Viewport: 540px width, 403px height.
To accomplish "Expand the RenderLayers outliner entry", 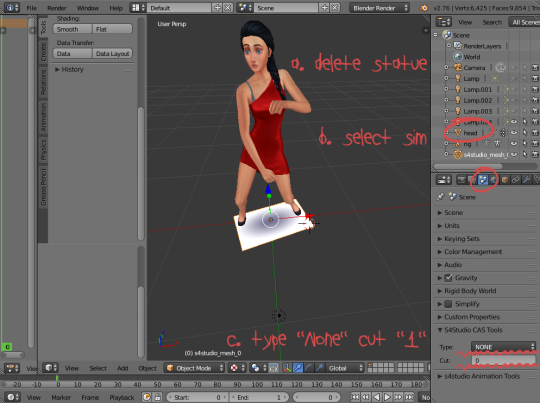I will pos(449,45).
